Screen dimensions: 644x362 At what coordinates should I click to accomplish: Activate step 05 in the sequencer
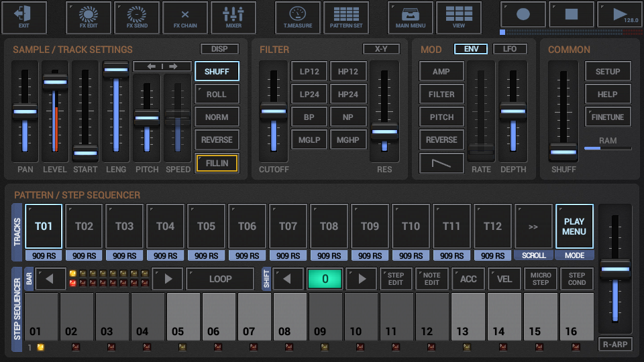(183, 316)
